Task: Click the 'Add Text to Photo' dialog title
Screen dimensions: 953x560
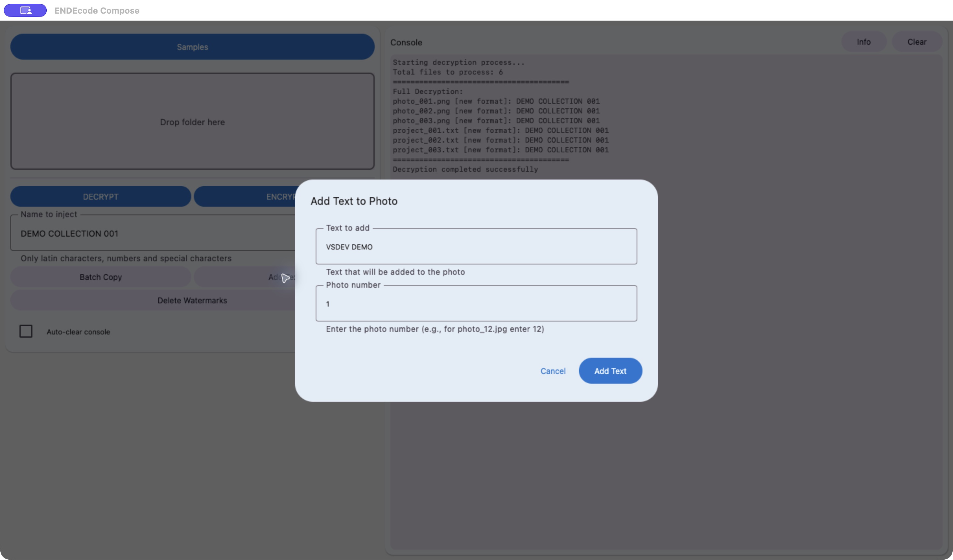Action: click(x=354, y=201)
